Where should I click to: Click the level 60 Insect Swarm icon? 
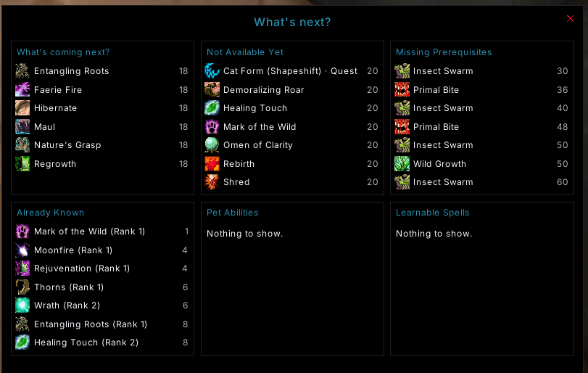pyautogui.click(x=402, y=182)
